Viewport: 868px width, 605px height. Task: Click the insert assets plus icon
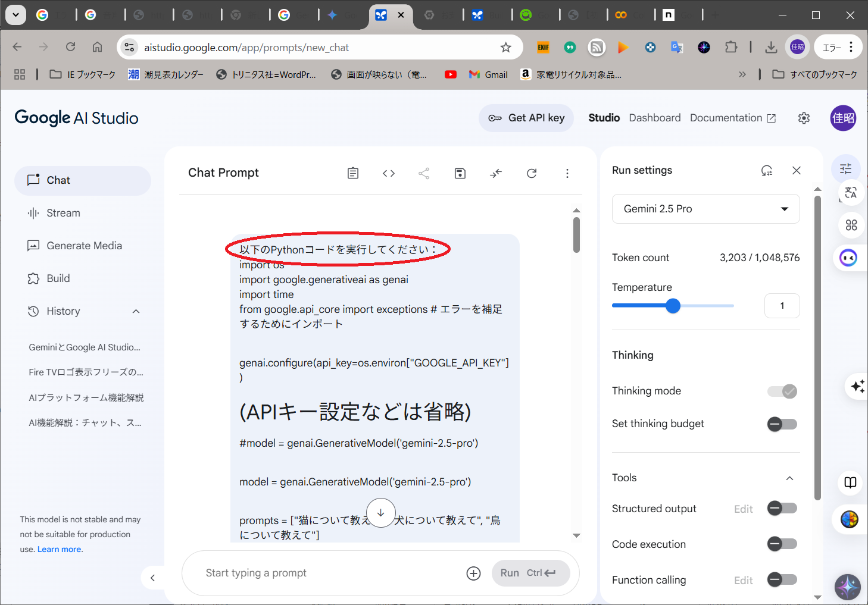[x=474, y=573]
